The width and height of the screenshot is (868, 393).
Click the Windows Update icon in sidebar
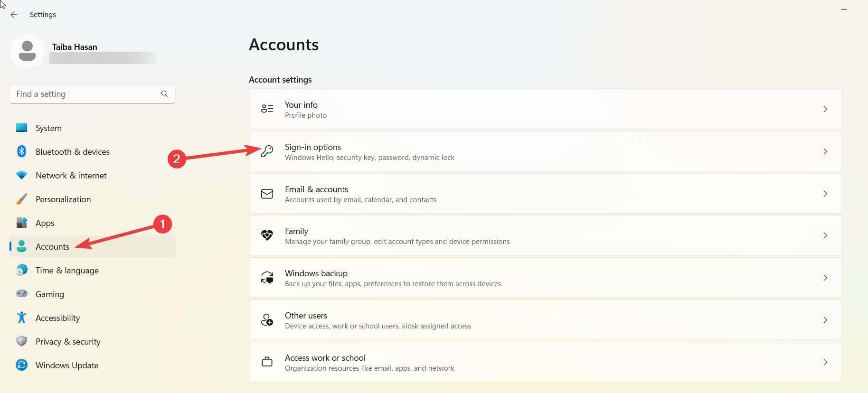tap(21, 365)
